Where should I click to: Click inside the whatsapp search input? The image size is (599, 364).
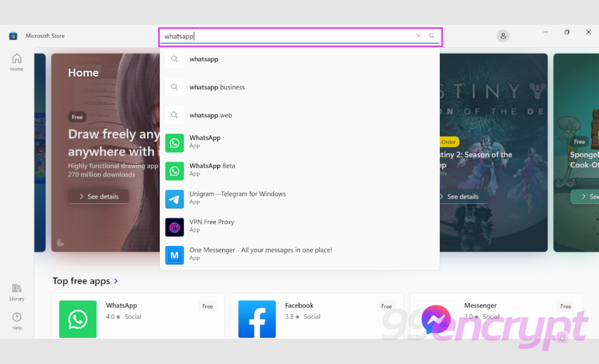pyautogui.click(x=263, y=36)
